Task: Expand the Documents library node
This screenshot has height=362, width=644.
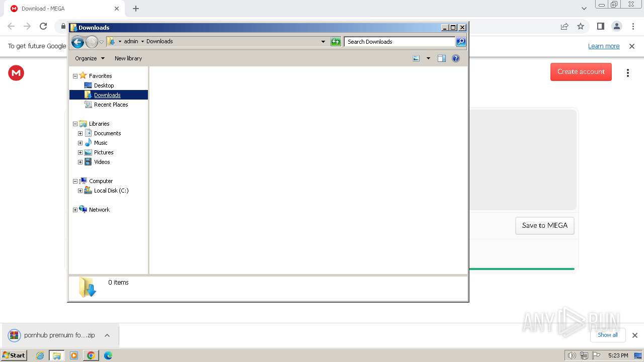Action: (x=80, y=133)
